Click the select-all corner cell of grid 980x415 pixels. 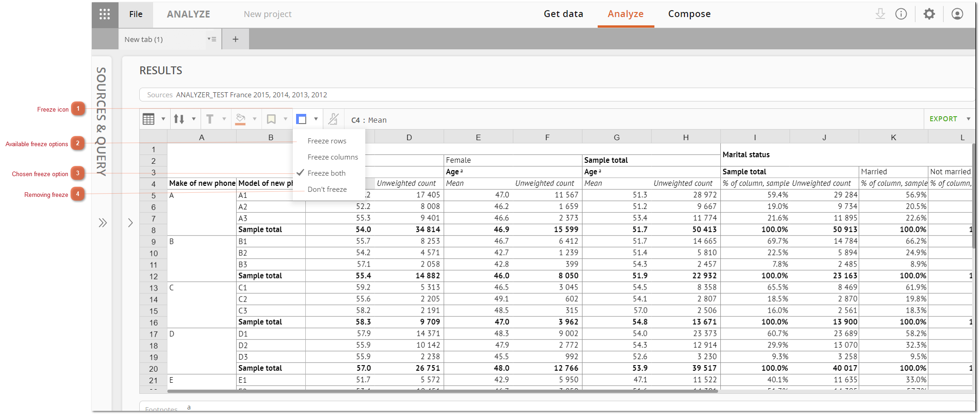[x=154, y=137]
